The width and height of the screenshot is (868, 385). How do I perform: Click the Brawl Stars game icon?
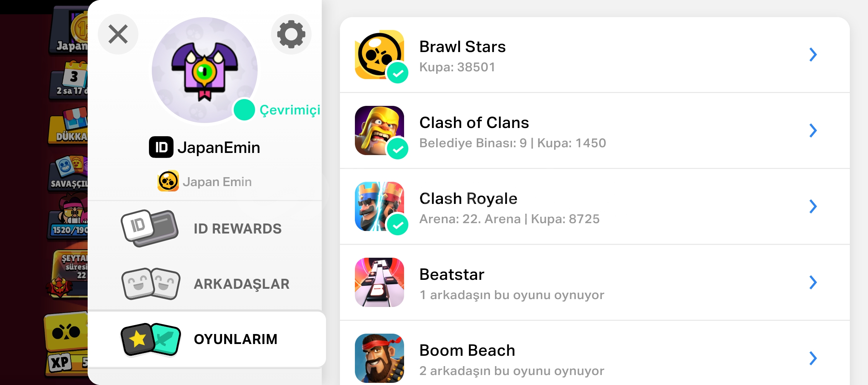(379, 55)
